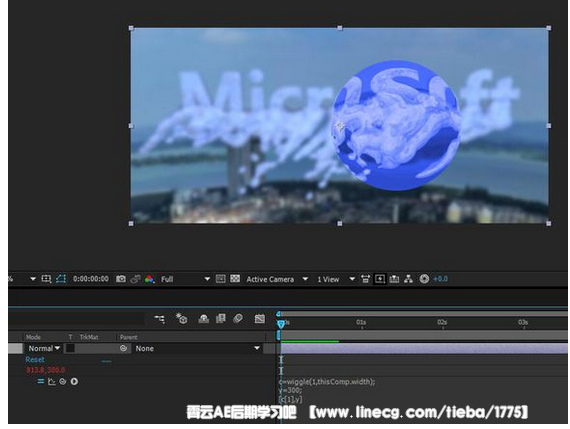This screenshot has height=429, width=570.
Task: Open the Full resolution dropdown
Action: [x=185, y=279]
